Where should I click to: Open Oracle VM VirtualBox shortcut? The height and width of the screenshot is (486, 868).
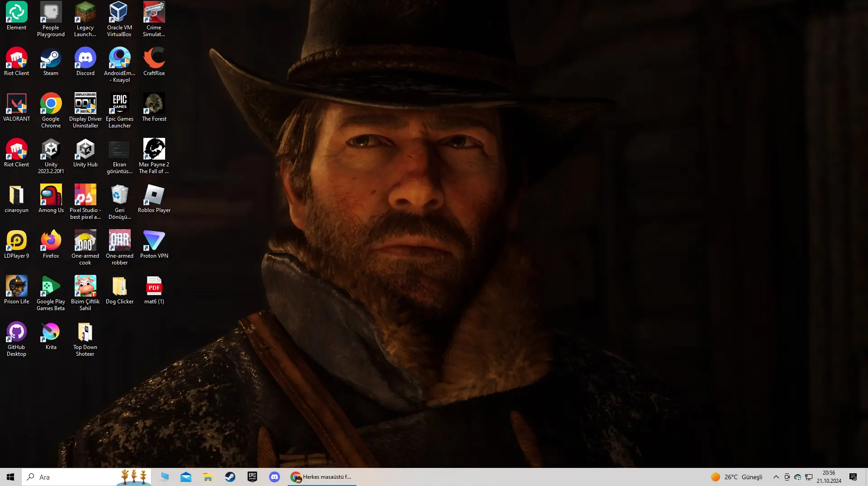[119, 19]
